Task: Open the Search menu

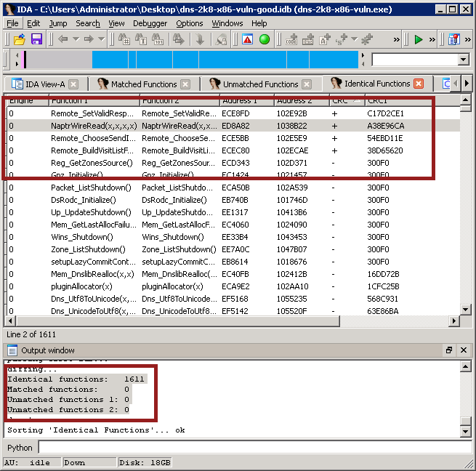Action: pyautogui.click(x=88, y=23)
